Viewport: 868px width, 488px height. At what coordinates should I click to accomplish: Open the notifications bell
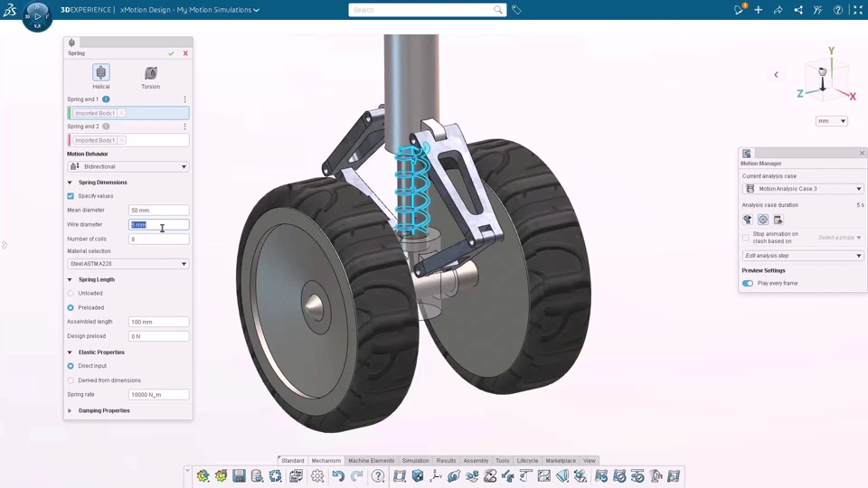click(x=739, y=9)
